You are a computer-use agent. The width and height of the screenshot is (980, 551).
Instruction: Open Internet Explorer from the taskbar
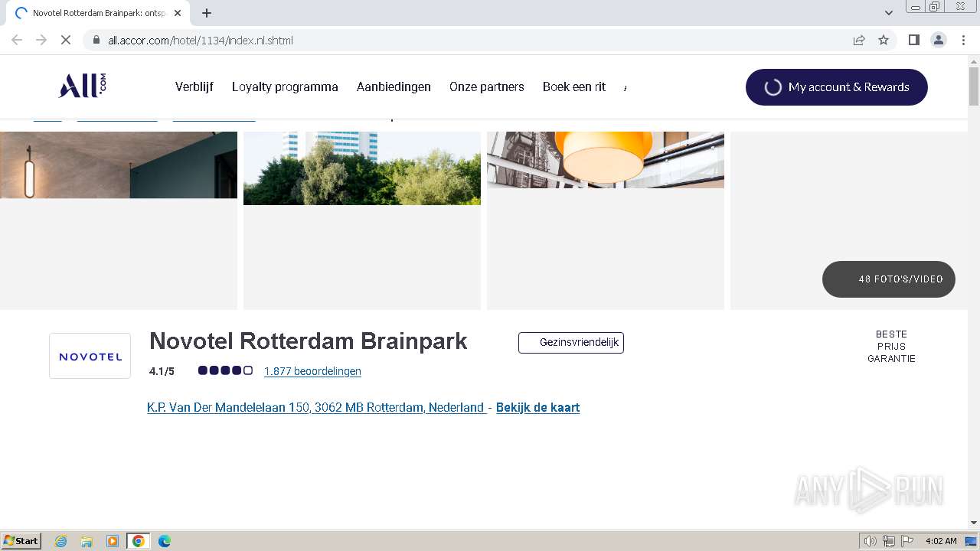(x=61, y=541)
